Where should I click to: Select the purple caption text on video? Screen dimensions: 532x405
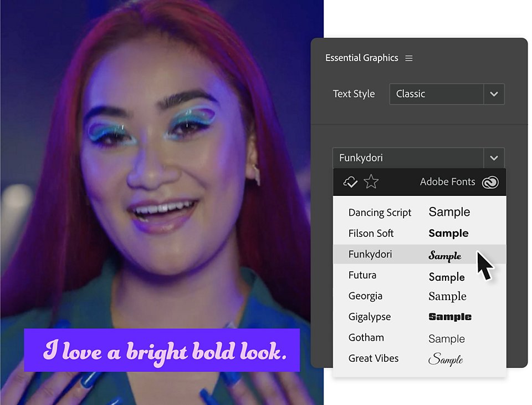[x=165, y=351]
